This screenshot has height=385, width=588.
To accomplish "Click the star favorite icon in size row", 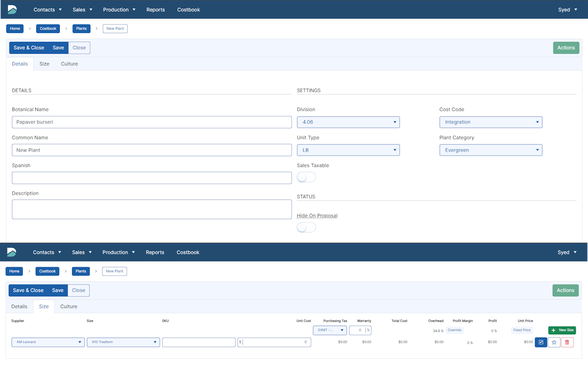I will [x=554, y=342].
